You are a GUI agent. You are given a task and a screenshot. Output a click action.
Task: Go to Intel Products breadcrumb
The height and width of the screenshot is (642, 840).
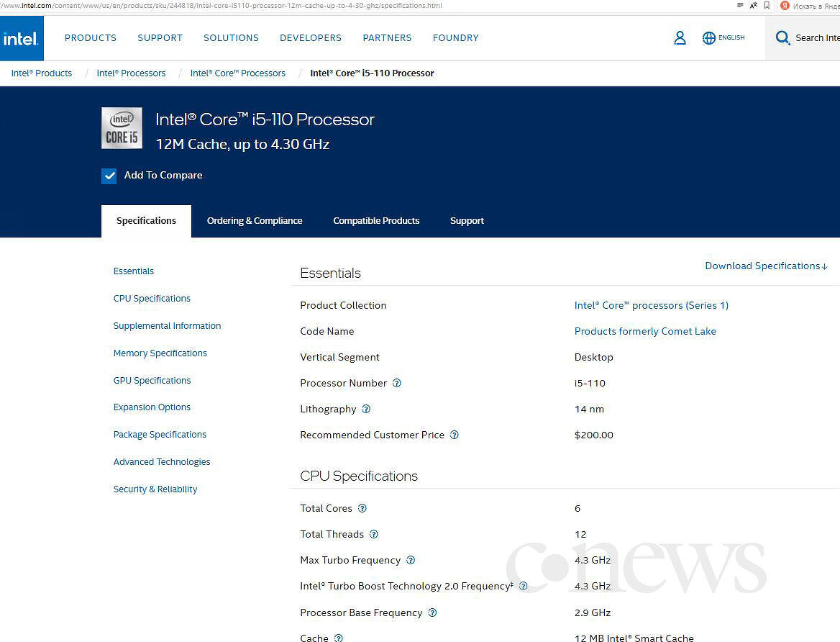[x=42, y=73]
